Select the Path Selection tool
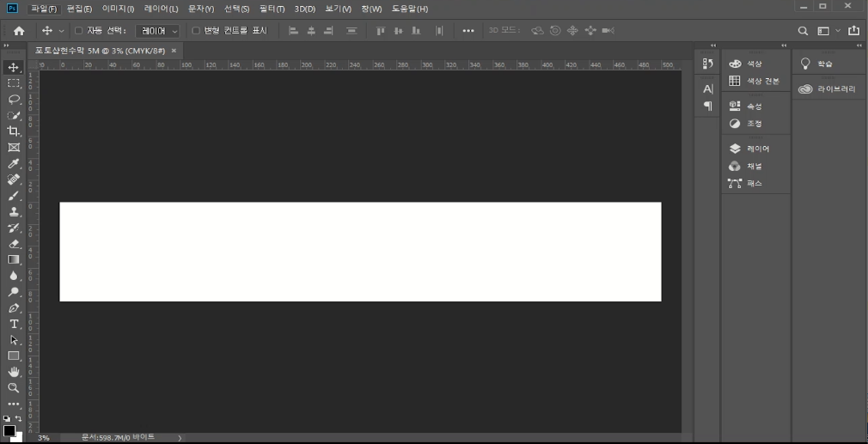Viewport: 868px width, 444px height. pyautogui.click(x=13, y=340)
